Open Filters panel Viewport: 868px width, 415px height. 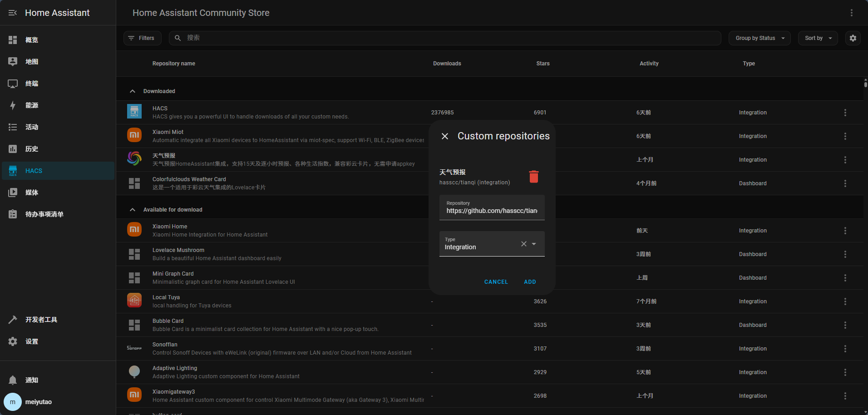pos(142,38)
